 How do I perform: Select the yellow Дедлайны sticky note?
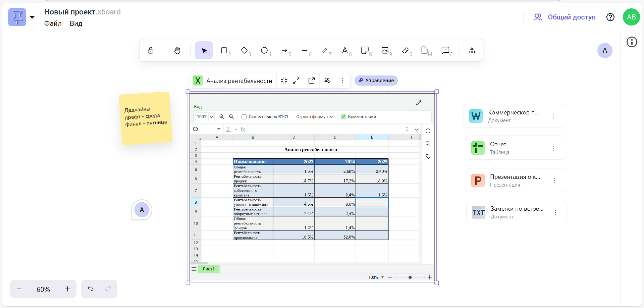(x=146, y=118)
